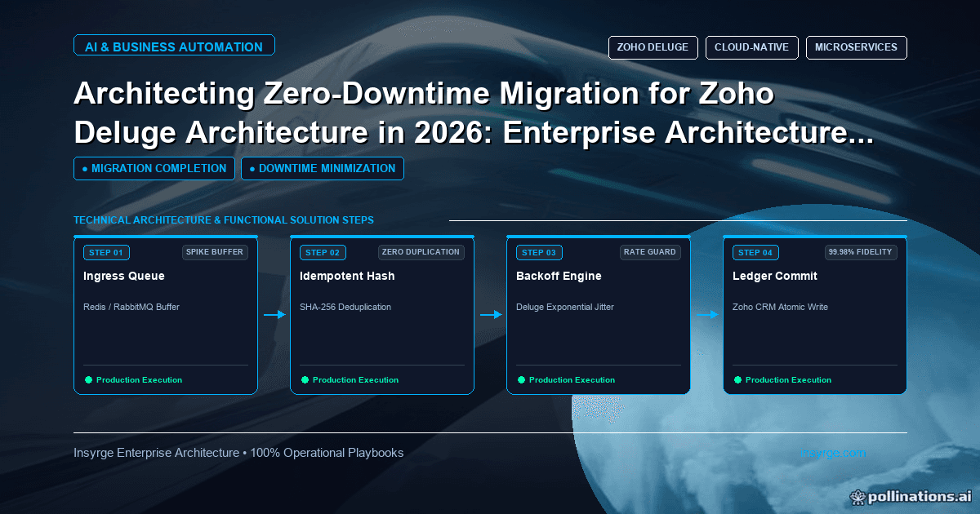
Task: Click the 99.98% FIDELITY label
Action: point(861,252)
